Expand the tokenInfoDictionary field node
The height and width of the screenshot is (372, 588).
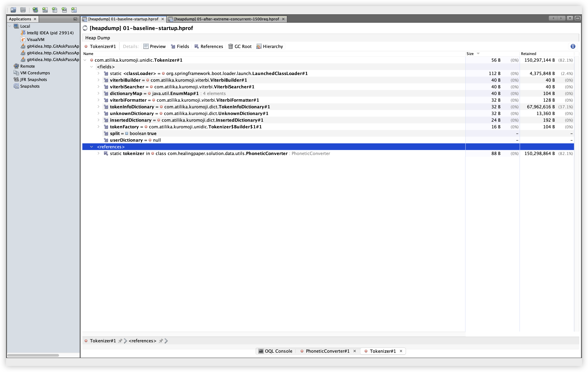(x=98, y=107)
